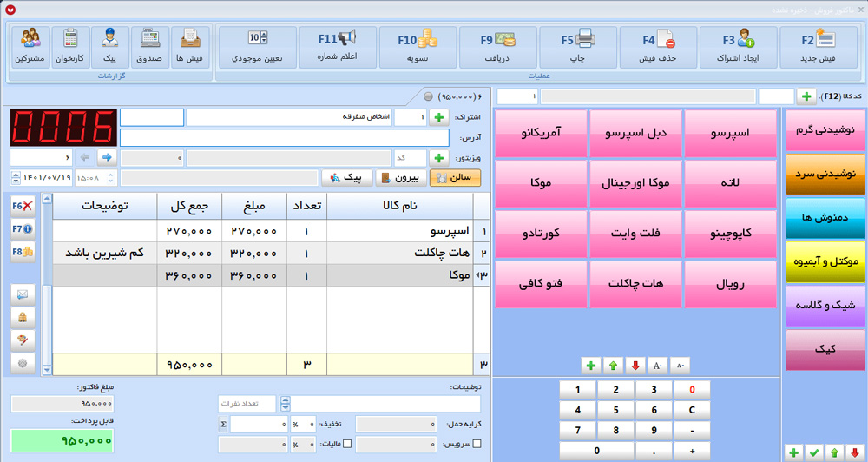Toggle the round status indicator next to ۹۵۰,۰۰۰
The height and width of the screenshot is (462, 868).
(x=429, y=96)
